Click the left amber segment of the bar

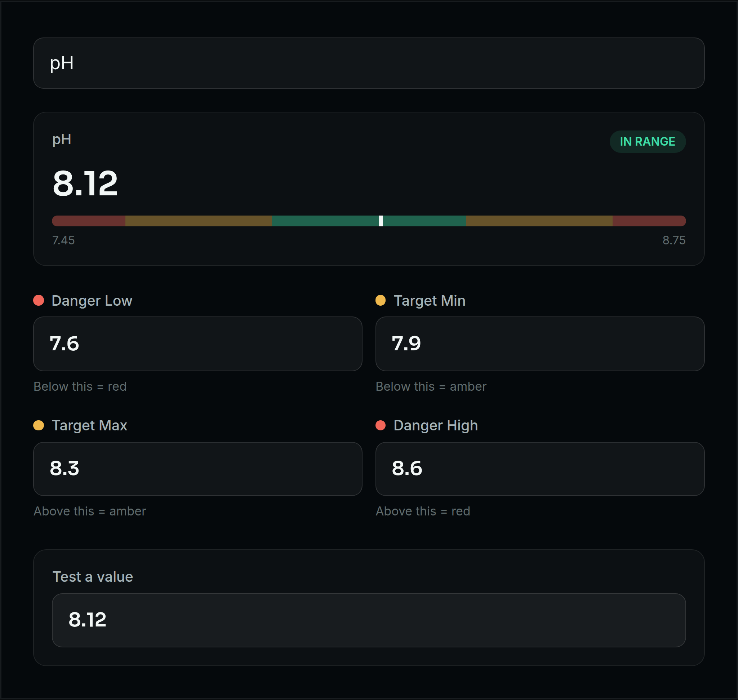(199, 221)
